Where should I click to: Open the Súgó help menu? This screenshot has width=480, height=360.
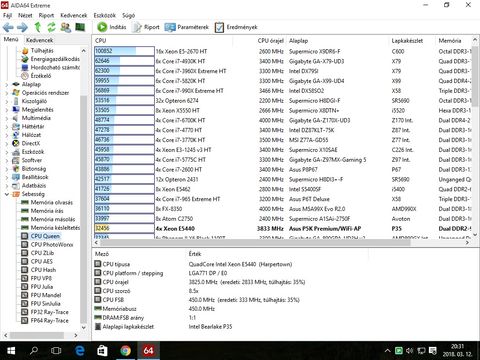coord(128,15)
